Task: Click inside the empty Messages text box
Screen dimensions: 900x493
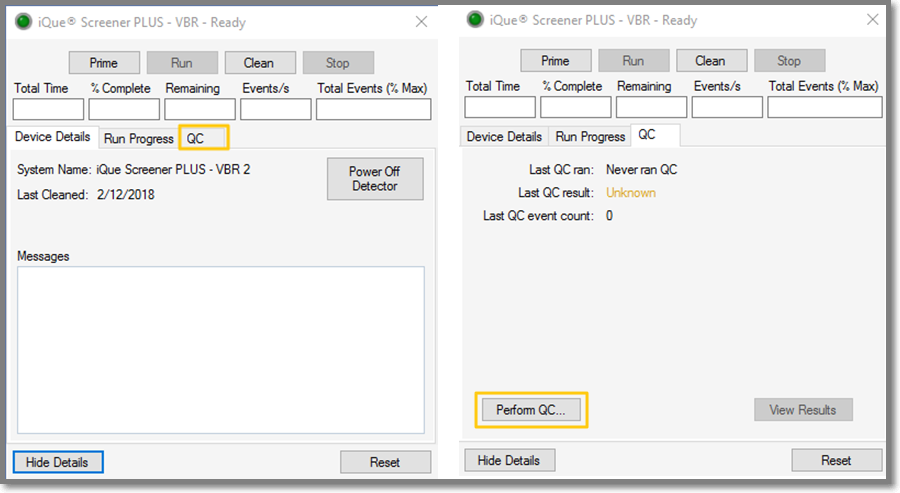Action: coord(220,349)
